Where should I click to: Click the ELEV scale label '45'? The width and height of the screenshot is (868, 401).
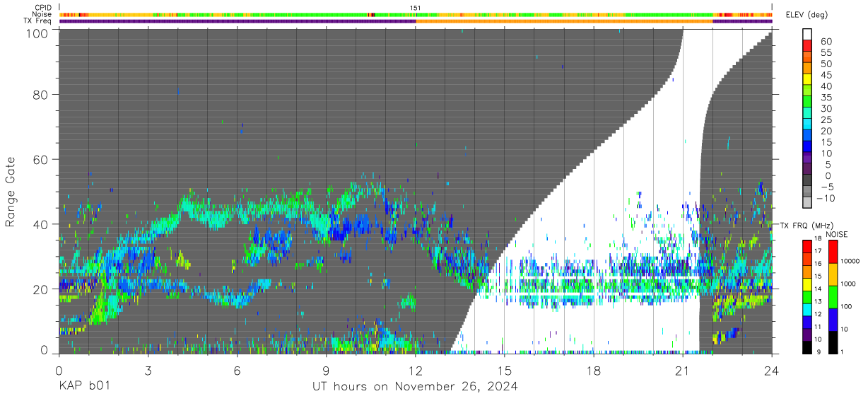(x=826, y=75)
